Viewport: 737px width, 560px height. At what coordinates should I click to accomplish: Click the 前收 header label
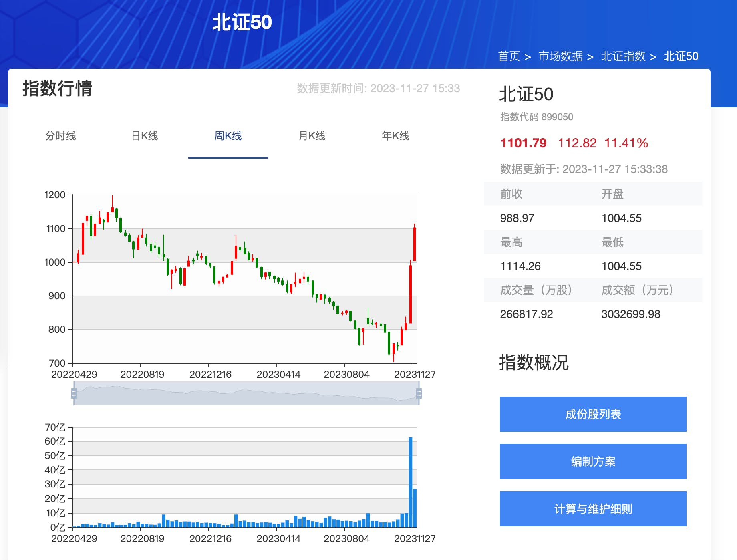coord(511,194)
